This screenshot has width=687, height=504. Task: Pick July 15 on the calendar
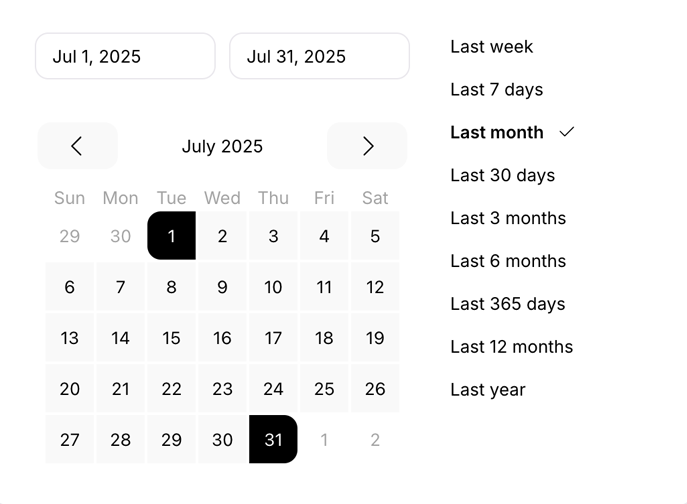point(171,338)
